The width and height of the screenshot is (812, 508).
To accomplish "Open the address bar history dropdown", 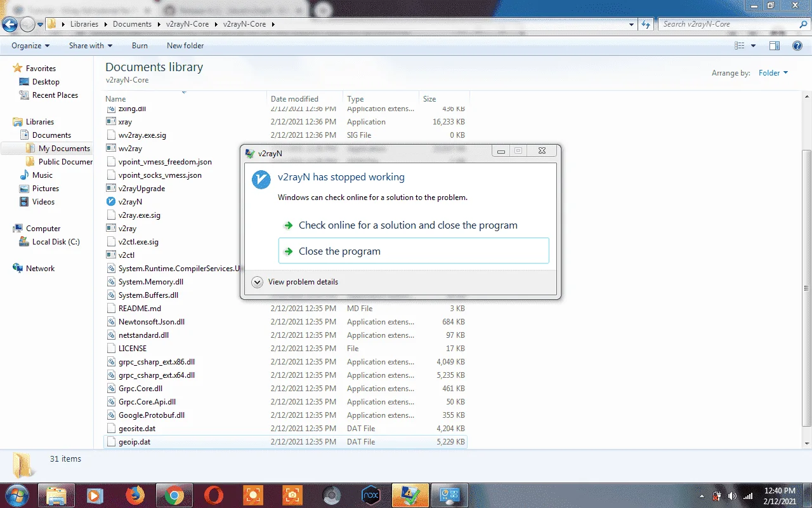I will click(x=631, y=24).
